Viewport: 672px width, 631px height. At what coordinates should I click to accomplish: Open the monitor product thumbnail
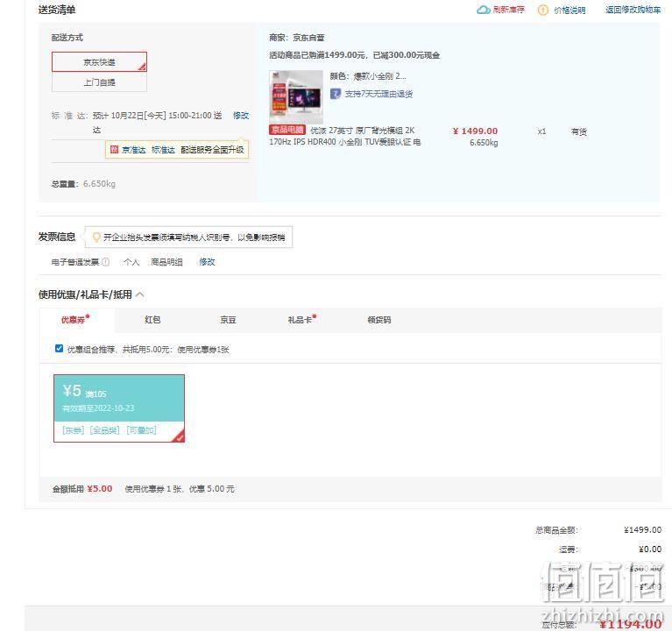[296, 97]
